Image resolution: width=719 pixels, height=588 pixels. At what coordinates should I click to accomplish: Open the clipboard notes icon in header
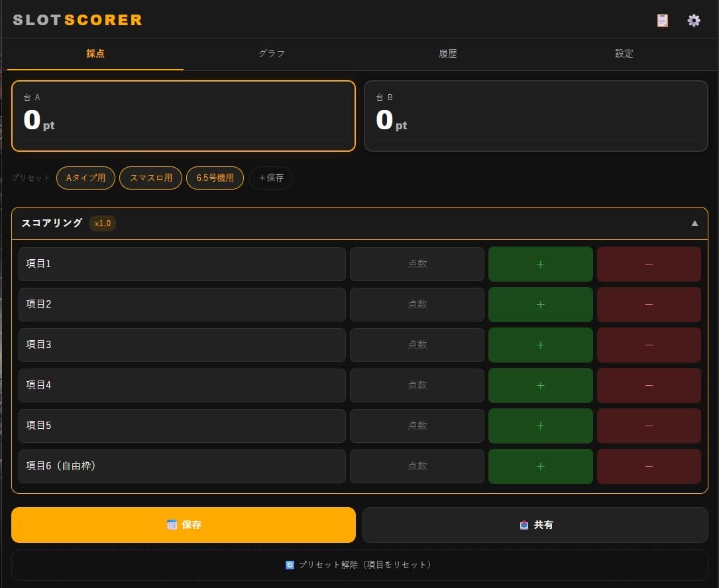point(662,20)
